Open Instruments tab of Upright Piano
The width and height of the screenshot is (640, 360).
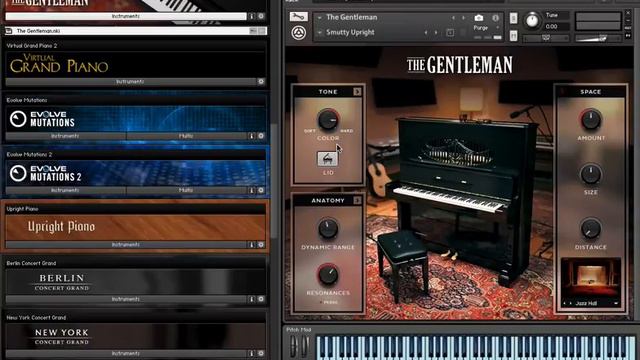[126, 244]
